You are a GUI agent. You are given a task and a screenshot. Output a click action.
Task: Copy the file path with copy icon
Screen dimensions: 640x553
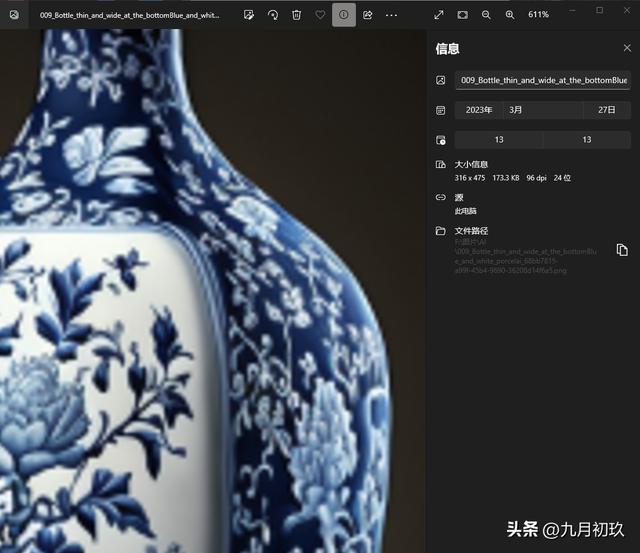coord(622,250)
